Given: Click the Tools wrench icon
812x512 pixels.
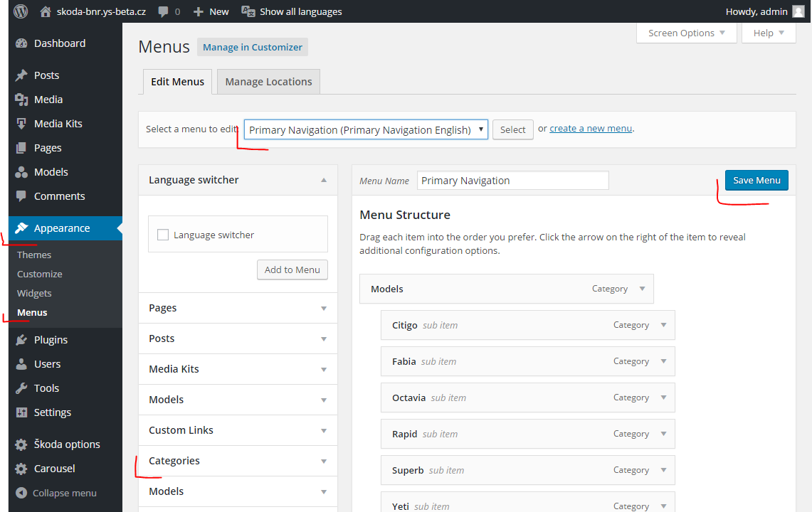Looking at the screenshot, I should pos(21,388).
